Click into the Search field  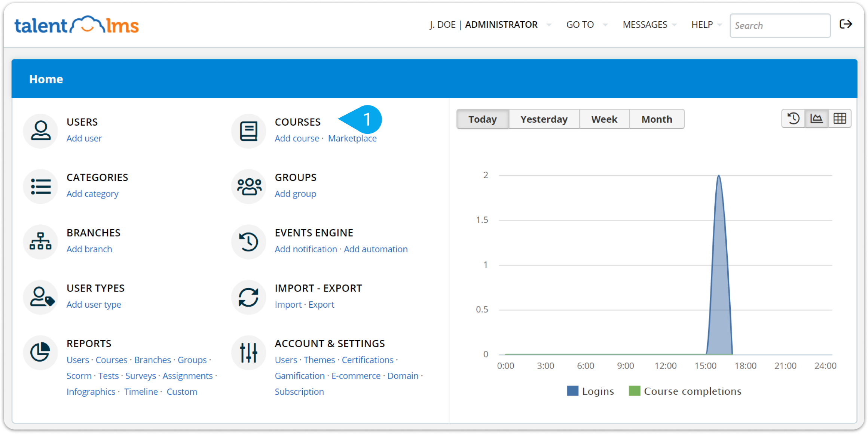(x=780, y=25)
